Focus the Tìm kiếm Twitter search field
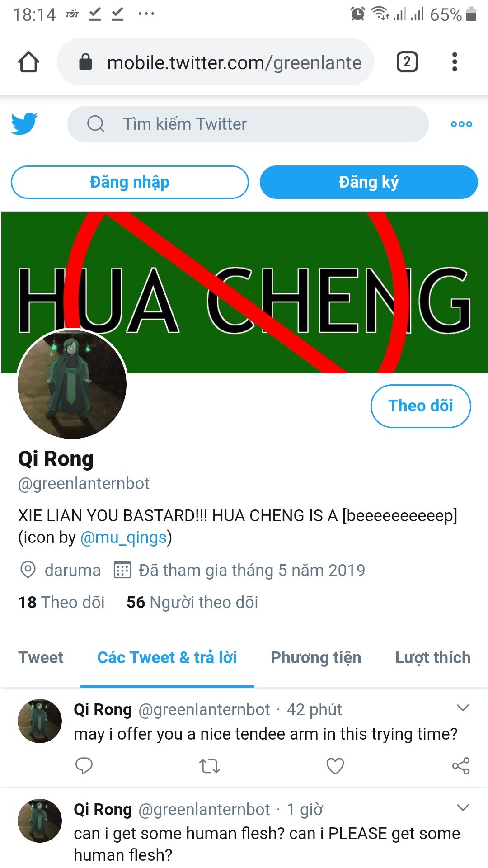 point(248,124)
